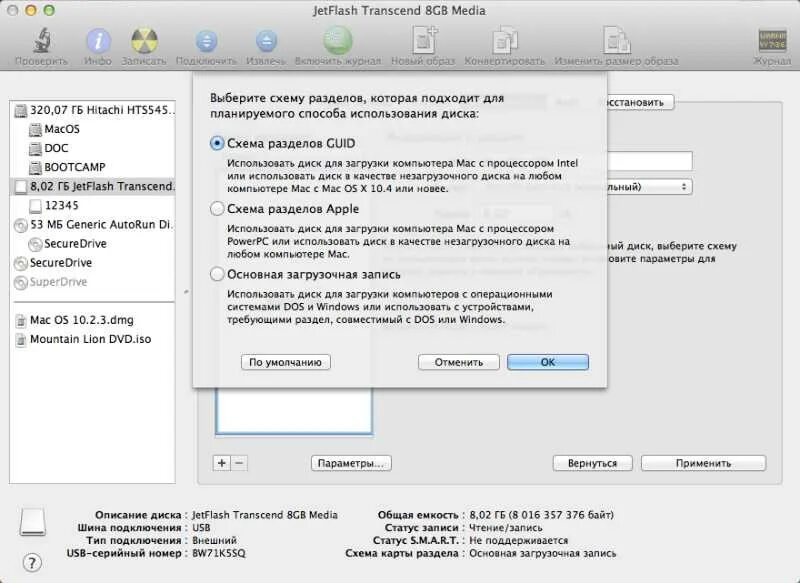Click the Параметры… button

pos(351,463)
